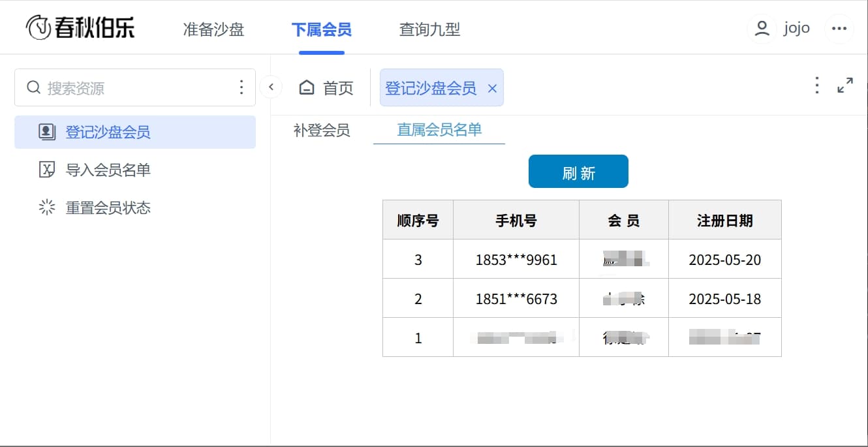Click the user avatar icon beside jojo
This screenshot has width=868, height=447.
click(762, 29)
